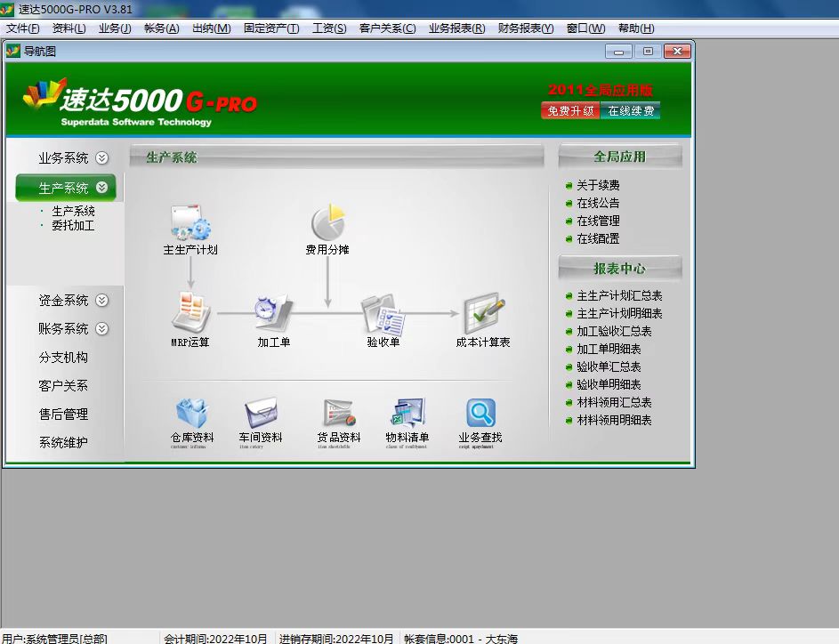Click the 车间资料 icon
This screenshot has height=644, width=839.
pos(261,413)
